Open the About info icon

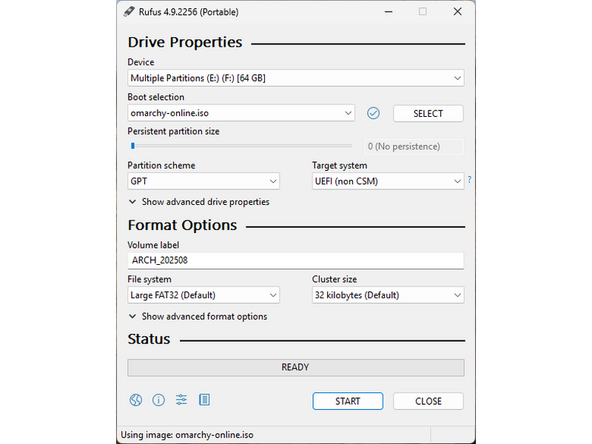click(159, 400)
